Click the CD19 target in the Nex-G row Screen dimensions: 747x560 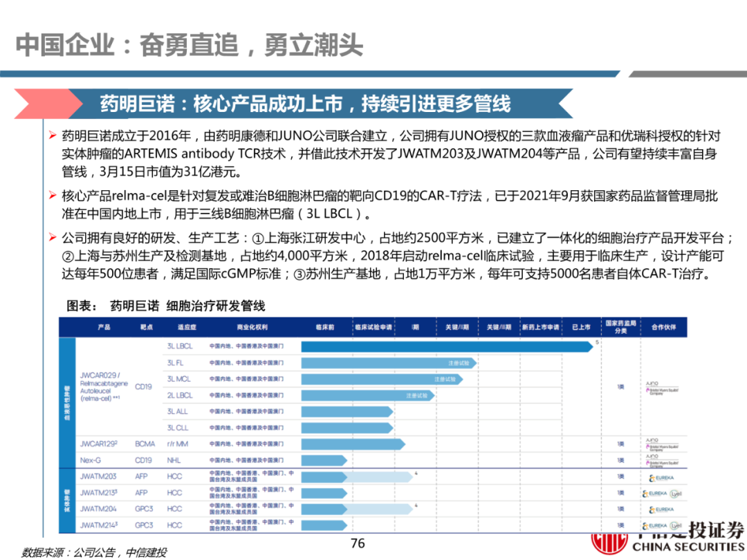pyautogui.click(x=143, y=460)
